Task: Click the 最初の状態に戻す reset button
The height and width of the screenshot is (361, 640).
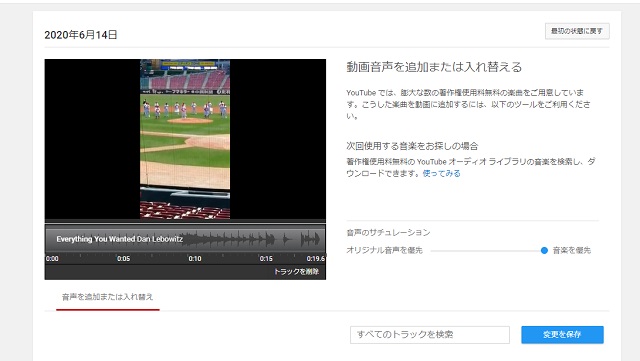Action: (x=577, y=31)
